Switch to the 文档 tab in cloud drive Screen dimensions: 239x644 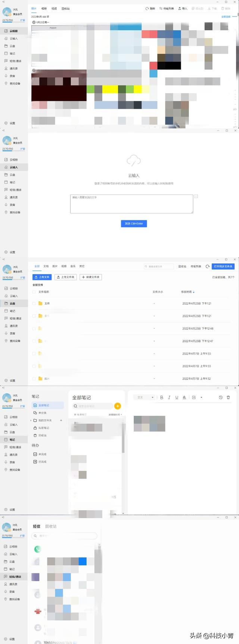point(46,266)
